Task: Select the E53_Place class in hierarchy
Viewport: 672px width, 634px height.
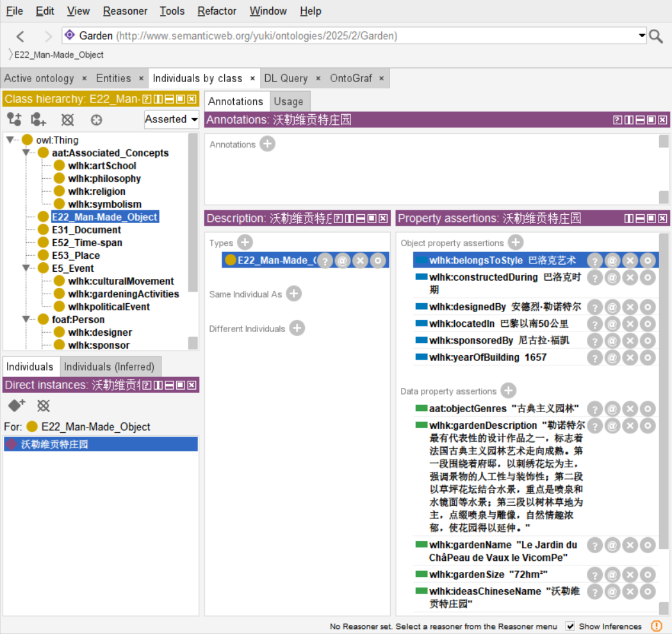Action: point(76,255)
